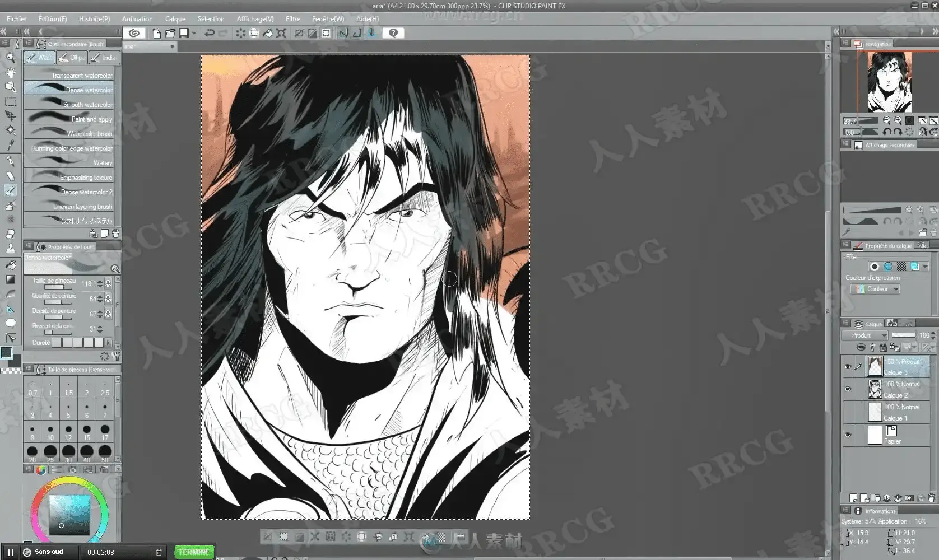Open the Calque menu
This screenshot has height=560, width=939.
pyautogui.click(x=175, y=18)
